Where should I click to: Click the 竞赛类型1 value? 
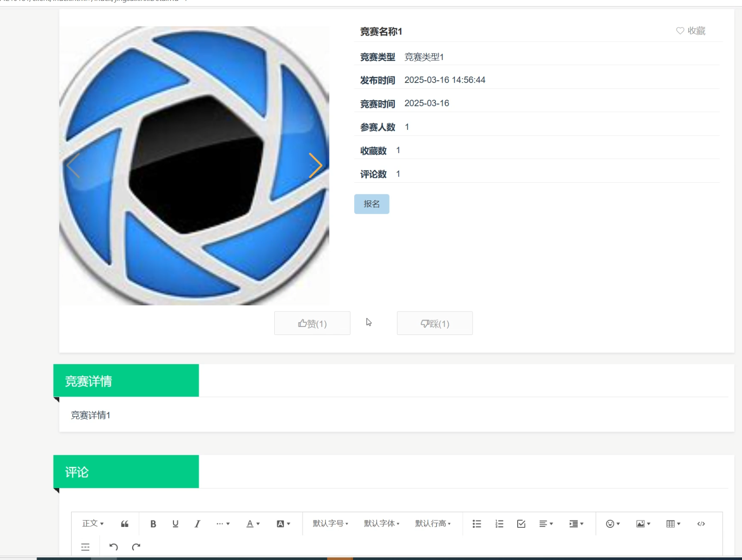click(x=424, y=57)
